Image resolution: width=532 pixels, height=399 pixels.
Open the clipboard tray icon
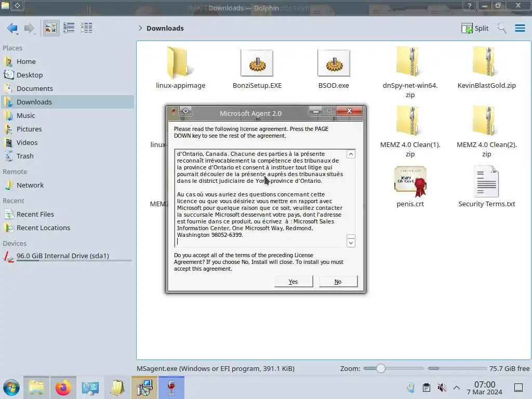pos(426,388)
